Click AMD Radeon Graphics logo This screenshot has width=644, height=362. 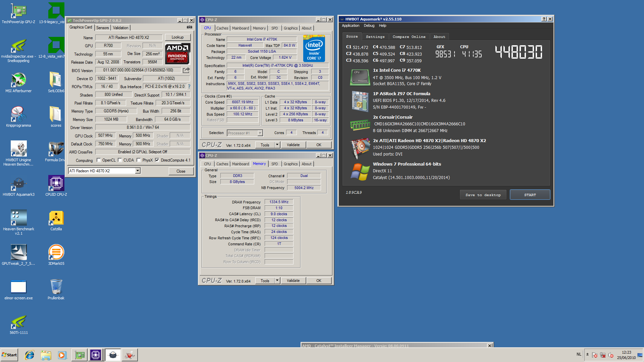[177, 53]
